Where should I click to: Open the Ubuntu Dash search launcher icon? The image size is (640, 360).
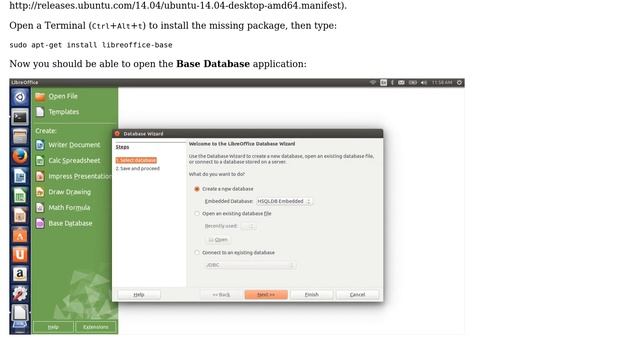click(20, 97)
